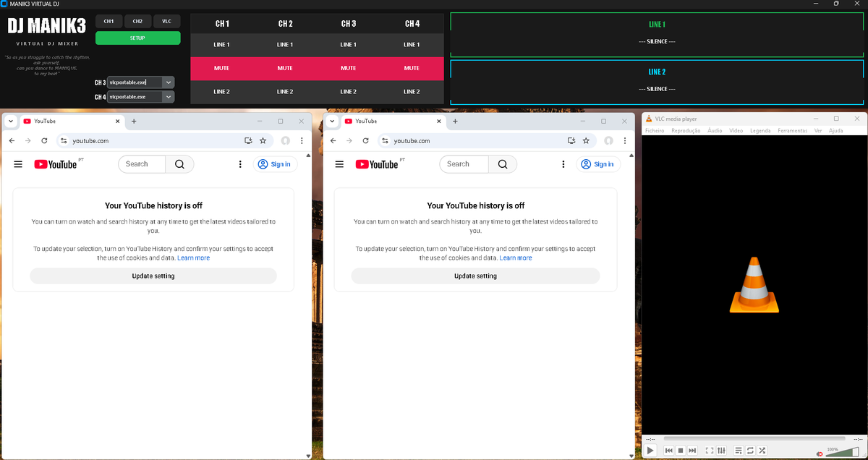Close YouTube tab in right Chrome window
This screenshot has width=868, height=460.
point(439,122)
